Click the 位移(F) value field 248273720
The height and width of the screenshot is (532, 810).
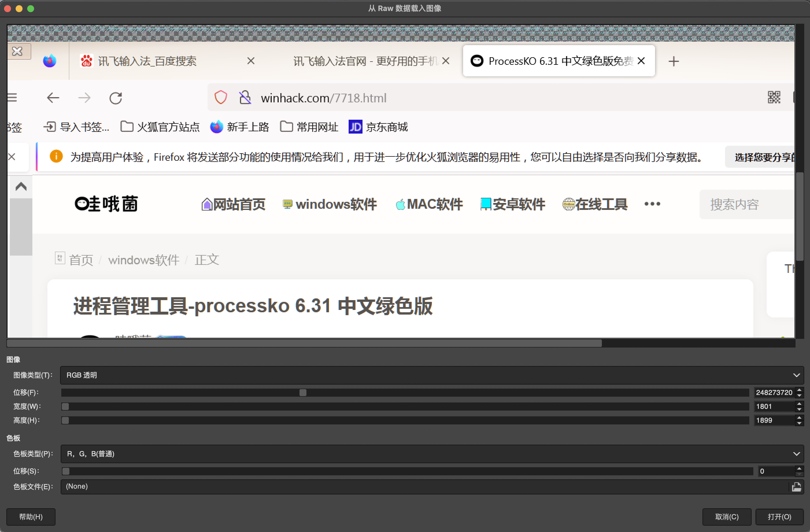pos(774,392)
